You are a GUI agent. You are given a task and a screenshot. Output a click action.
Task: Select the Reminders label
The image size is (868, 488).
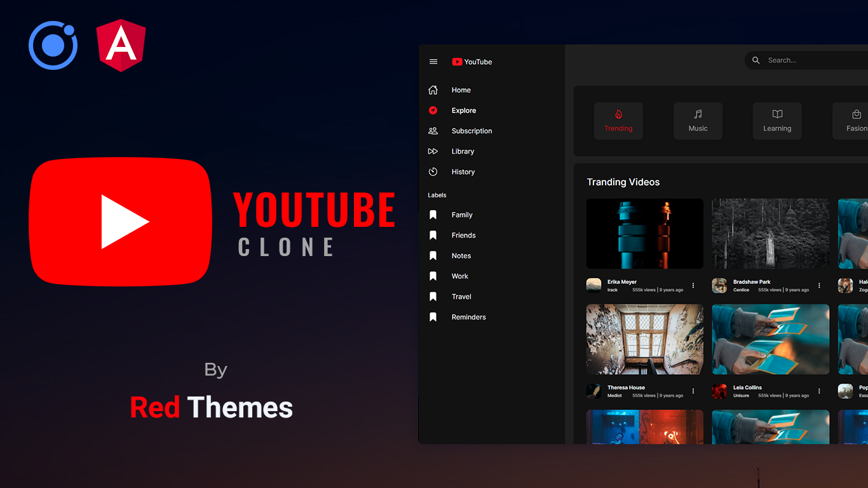(x=468, y=316)
